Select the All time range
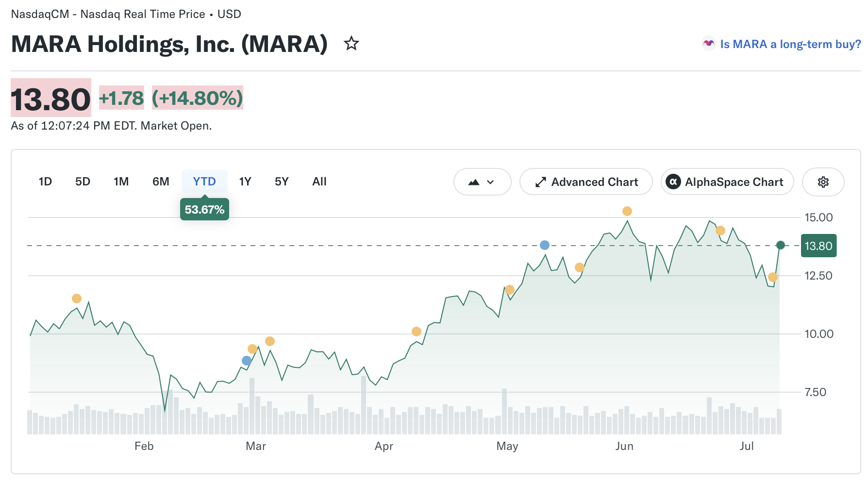The width and height of the screenshot is (868, 481). 319,182
